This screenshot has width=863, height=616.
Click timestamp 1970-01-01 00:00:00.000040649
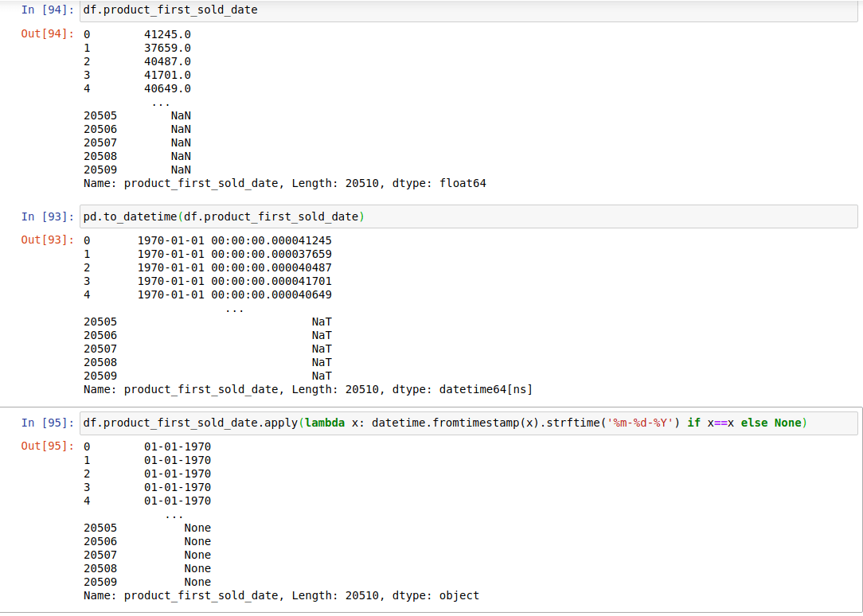click(x=235, y=294)
